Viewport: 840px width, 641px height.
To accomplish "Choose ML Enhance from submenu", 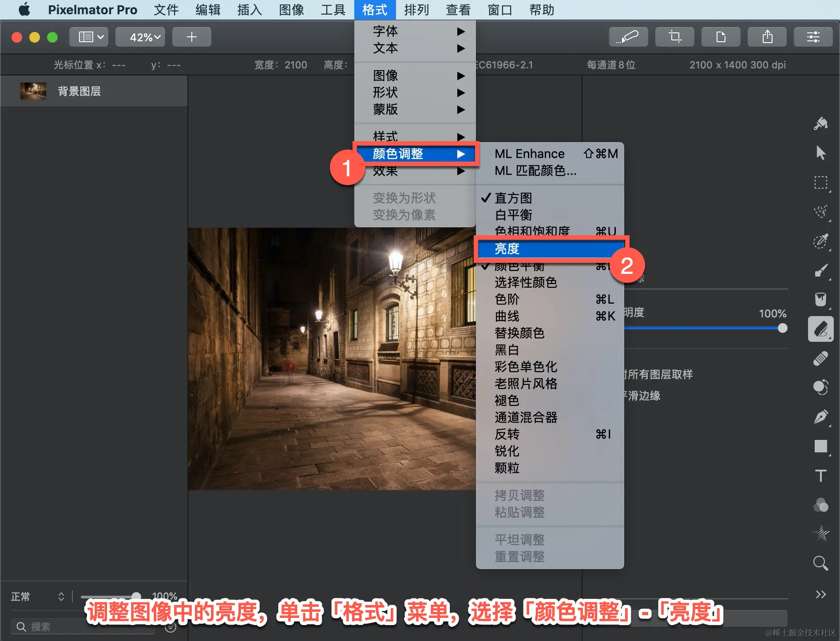I will 550,154.
